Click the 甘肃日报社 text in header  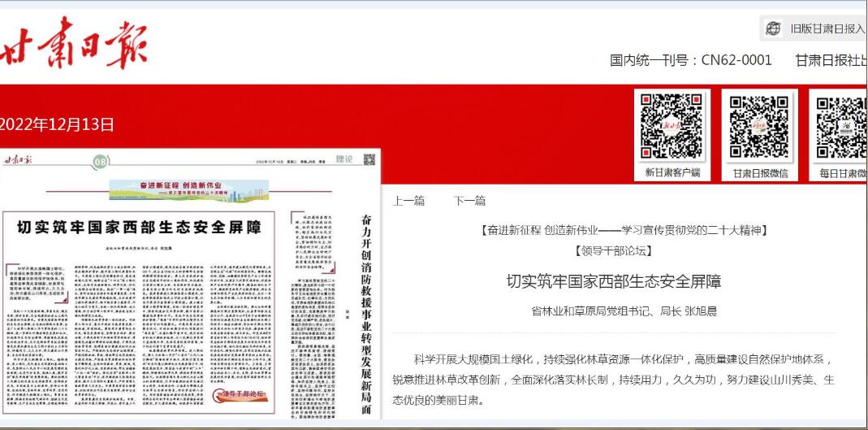pos(831,60)
